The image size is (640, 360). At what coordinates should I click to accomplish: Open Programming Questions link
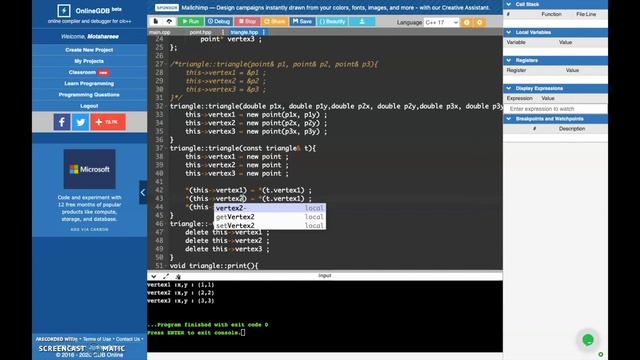click(x=89, y=95)
